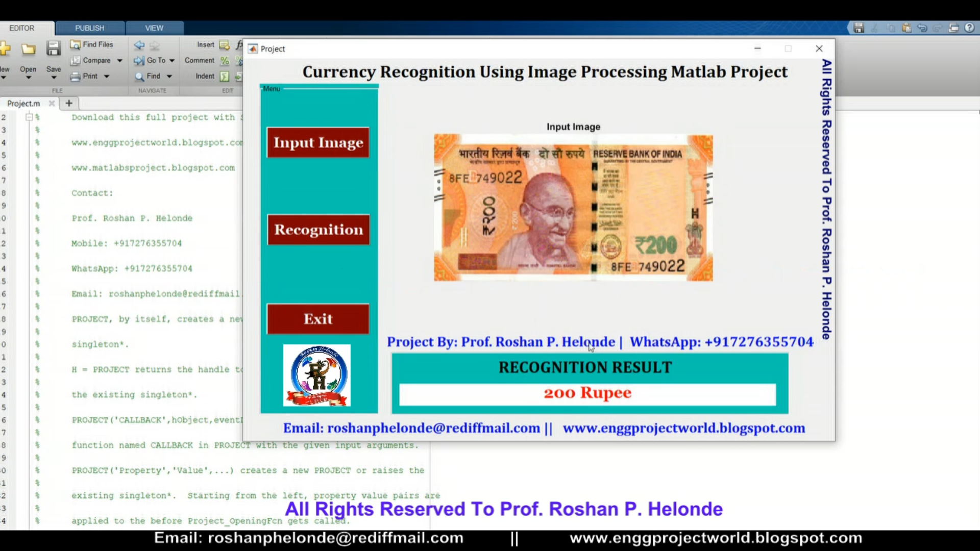Click the Go To navigate button
This screenshot has width=980, height=551.
coord(150,60)
